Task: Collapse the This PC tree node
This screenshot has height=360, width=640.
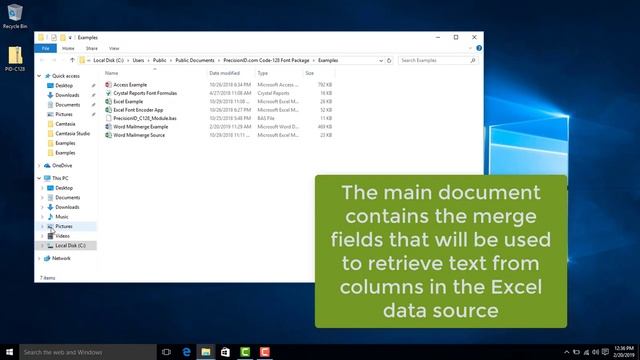Action: pos(39,178)
